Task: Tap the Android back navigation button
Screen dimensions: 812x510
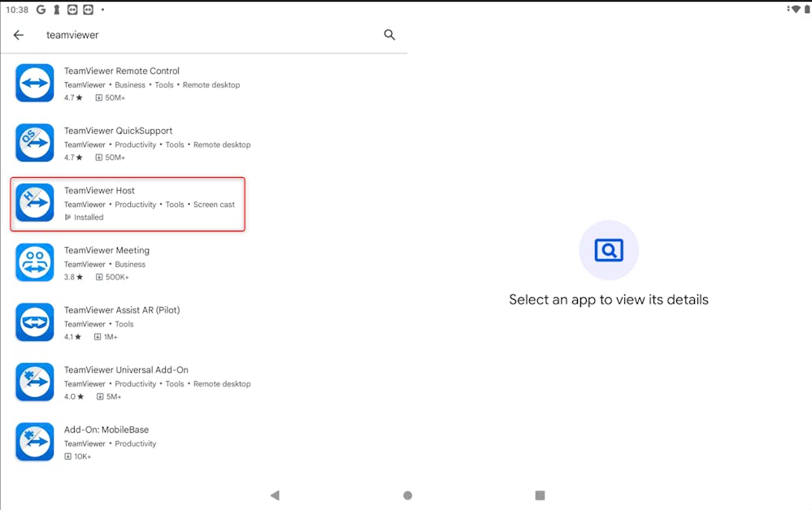Action: (275, 495)
